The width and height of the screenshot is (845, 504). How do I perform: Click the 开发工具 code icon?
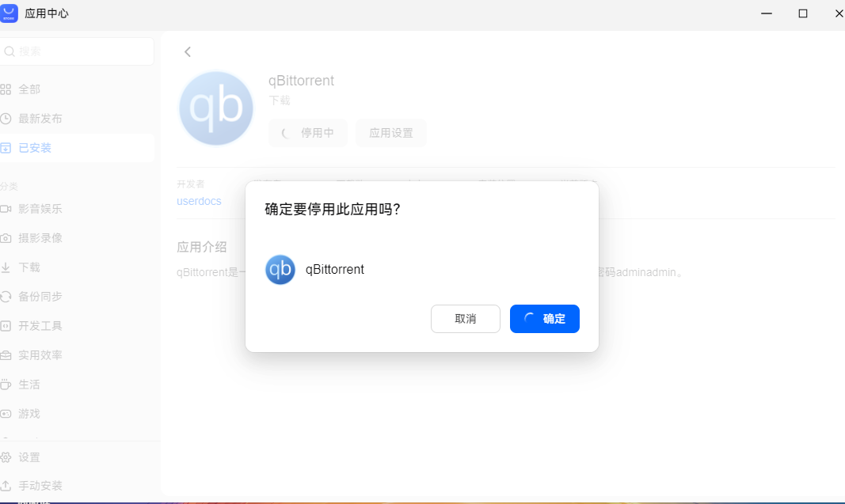point(6,326)
